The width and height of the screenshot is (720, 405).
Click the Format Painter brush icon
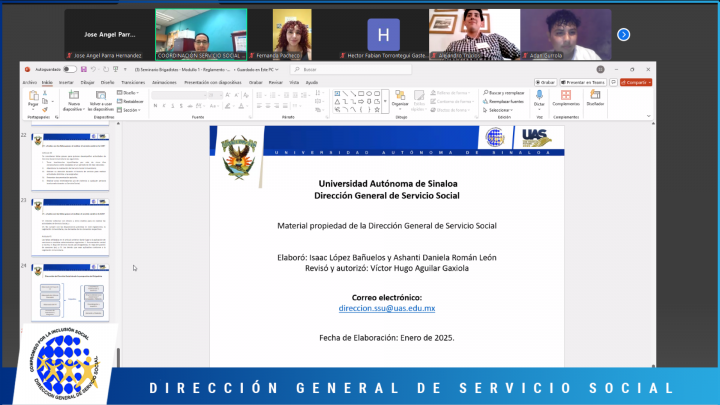[45, 110]
